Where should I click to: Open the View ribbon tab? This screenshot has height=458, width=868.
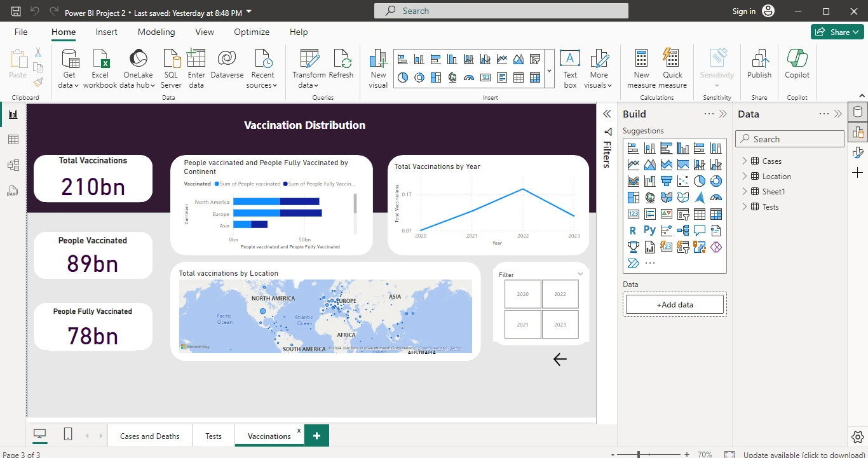[x=205, y=32]
